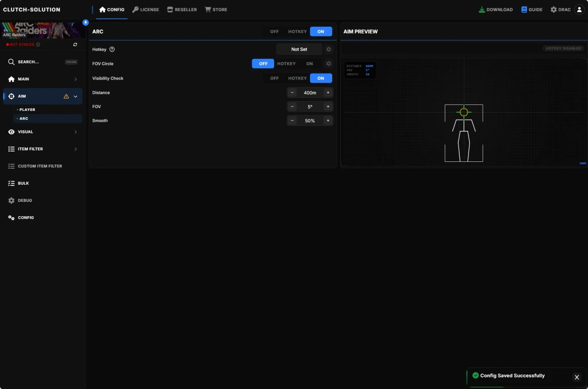
Task: Click the home icon beside MAIN
Action: click(11, 79)
